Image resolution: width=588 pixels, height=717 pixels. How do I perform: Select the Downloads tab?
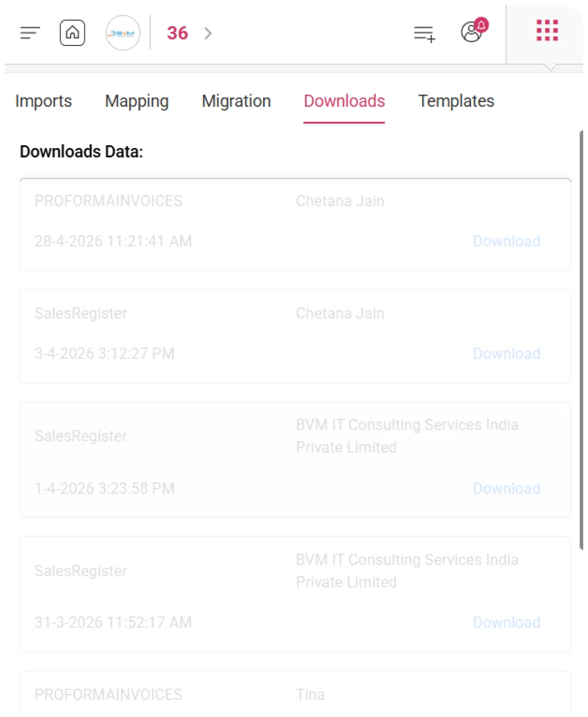[x=344, y=101]
